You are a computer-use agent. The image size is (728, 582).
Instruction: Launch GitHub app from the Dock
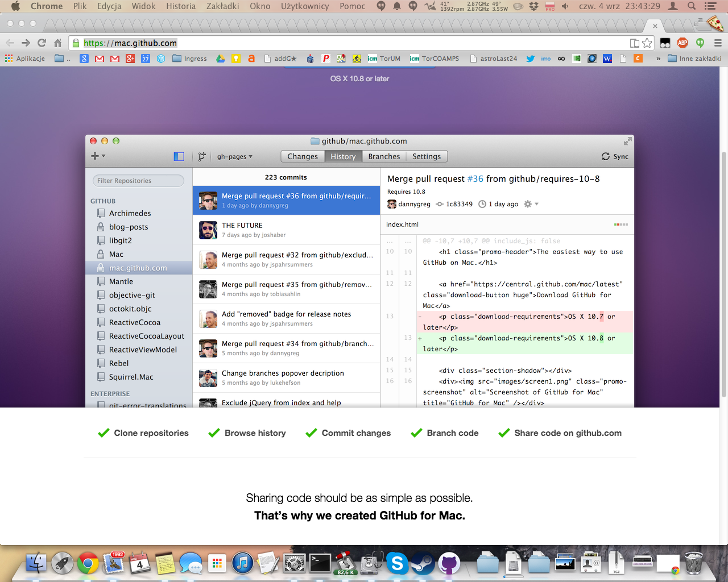pyautogui.click(x=449, y=563)
